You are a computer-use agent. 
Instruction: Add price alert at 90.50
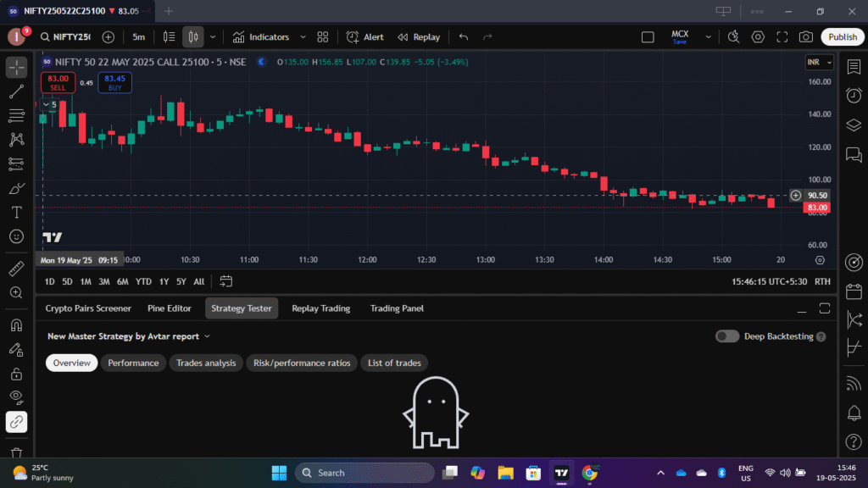795,196
